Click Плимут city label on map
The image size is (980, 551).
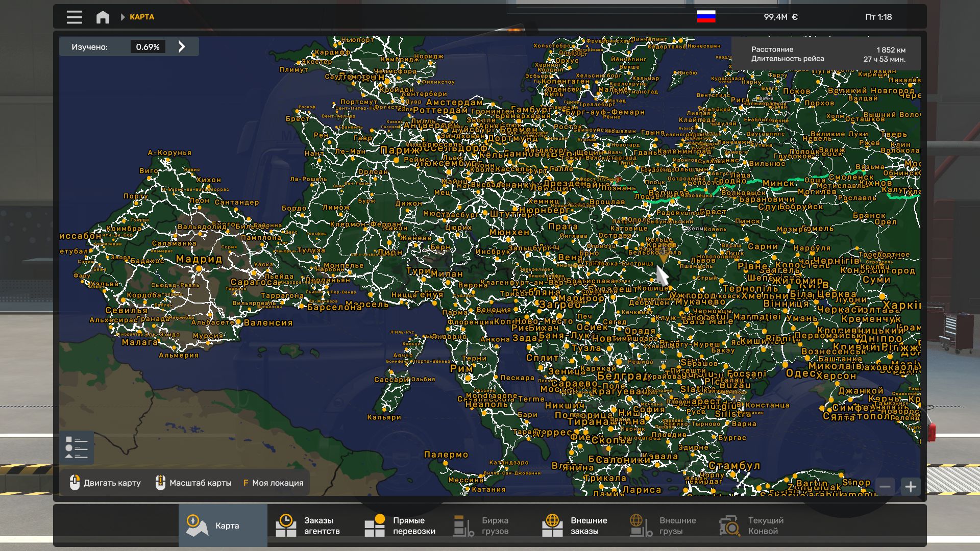(293, 70)
